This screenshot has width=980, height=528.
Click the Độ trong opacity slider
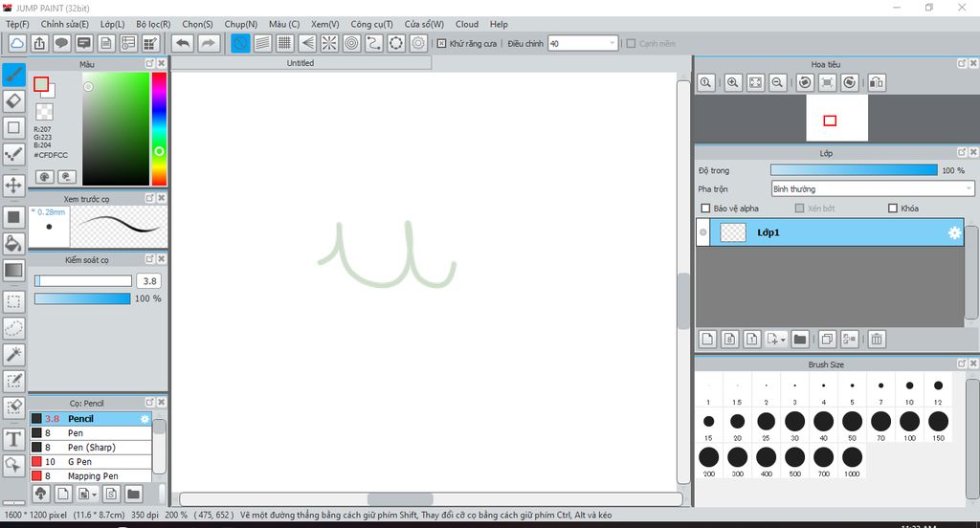854,170
